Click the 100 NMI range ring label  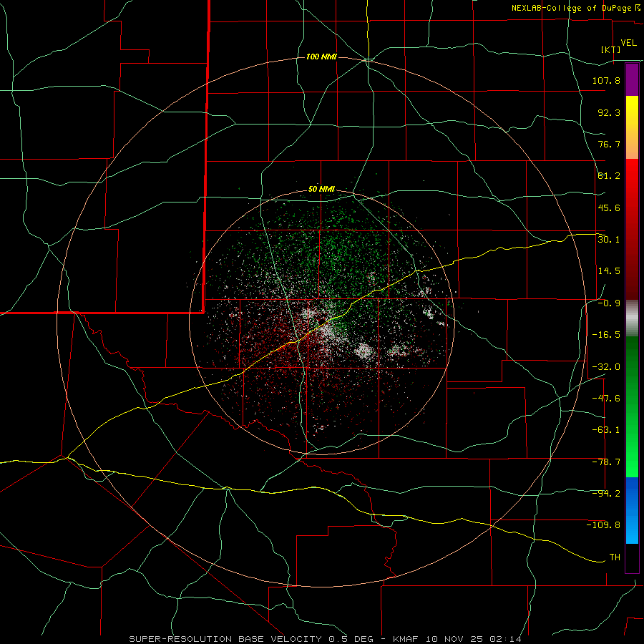tap(321, 57)
